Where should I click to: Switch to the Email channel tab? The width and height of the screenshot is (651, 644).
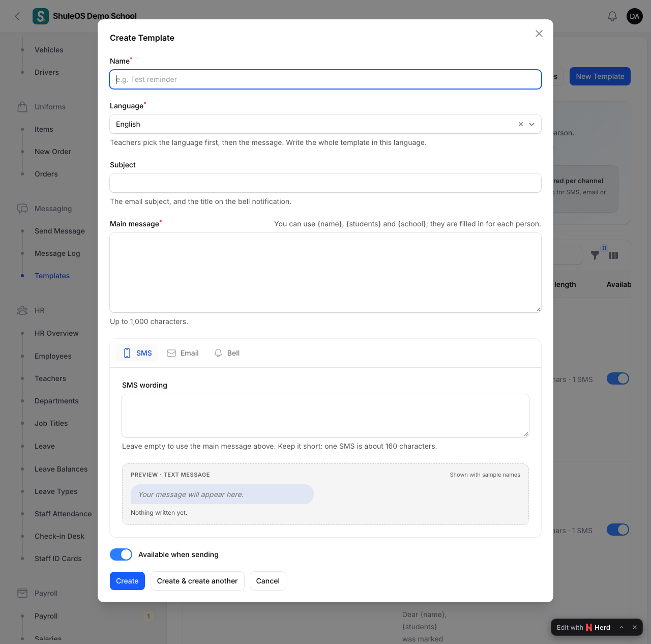[x=183, y=353]
